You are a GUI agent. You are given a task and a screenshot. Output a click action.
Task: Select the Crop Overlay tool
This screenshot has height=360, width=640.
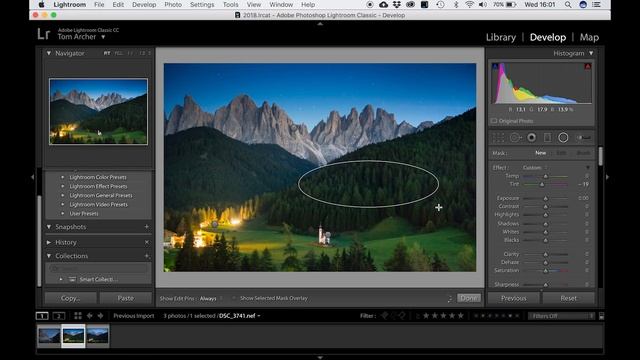[x=498, y=138]
